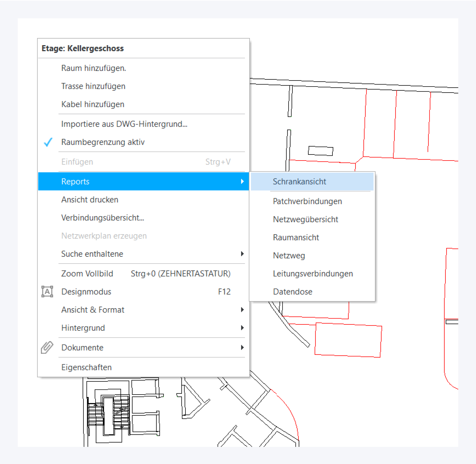Click the Designmodus icon
Image resolution: width=476 pixels, height=464 pixels.
47,291
